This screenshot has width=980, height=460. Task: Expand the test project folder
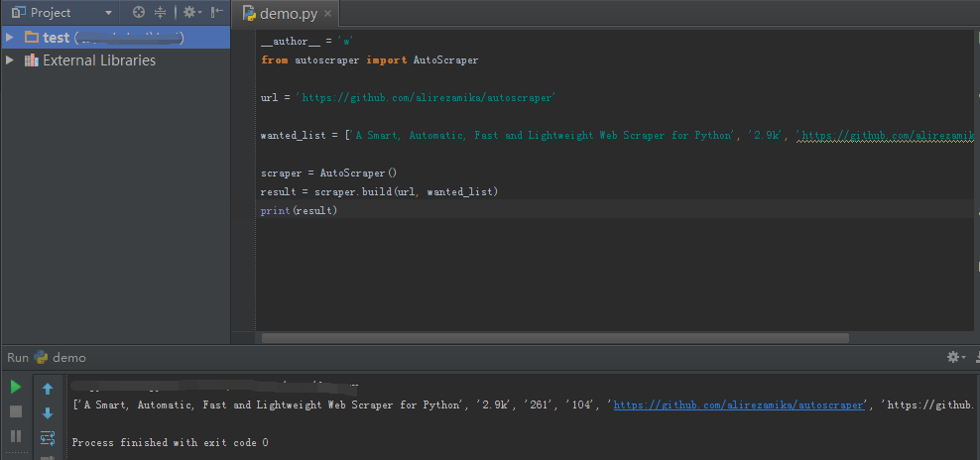[x=10, y=38]
